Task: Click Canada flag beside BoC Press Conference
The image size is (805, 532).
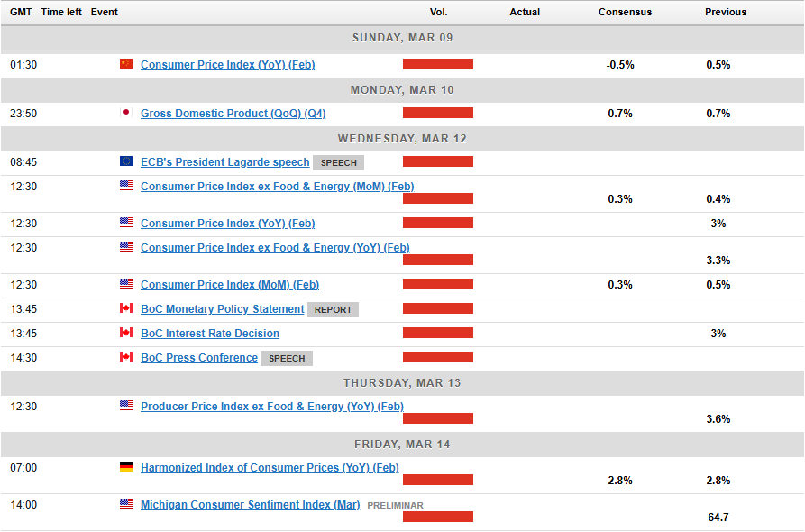Action: click(126, 357)
